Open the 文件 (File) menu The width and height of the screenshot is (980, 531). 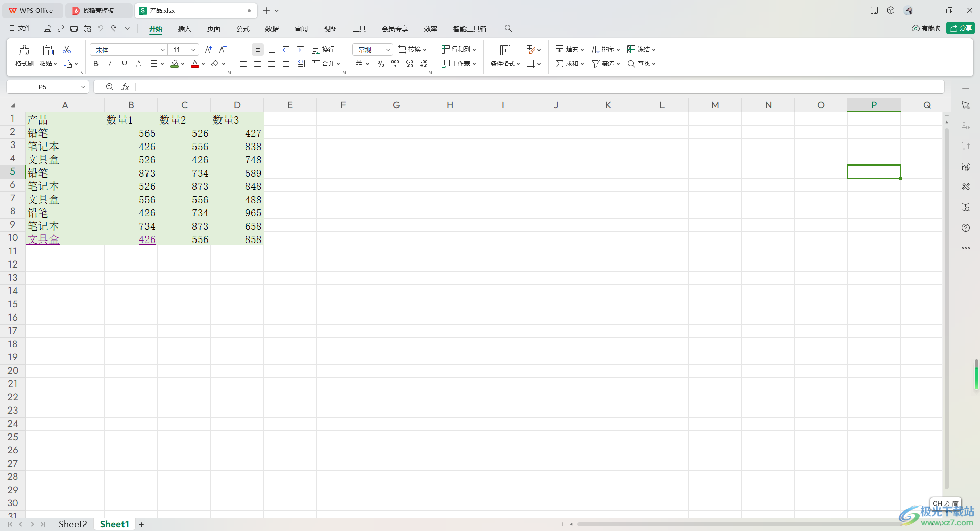pos(20,28)
